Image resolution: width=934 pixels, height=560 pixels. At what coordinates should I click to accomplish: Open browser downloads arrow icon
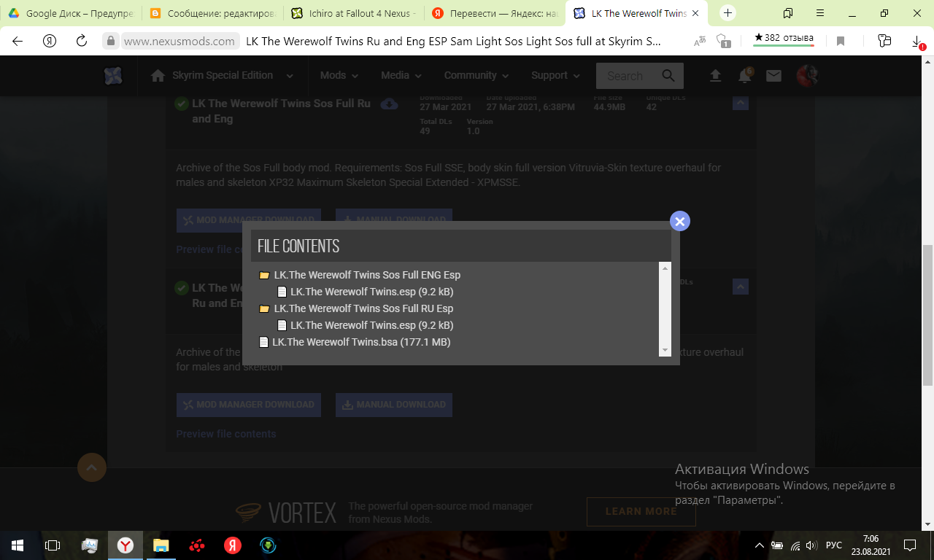coord(918,42)
